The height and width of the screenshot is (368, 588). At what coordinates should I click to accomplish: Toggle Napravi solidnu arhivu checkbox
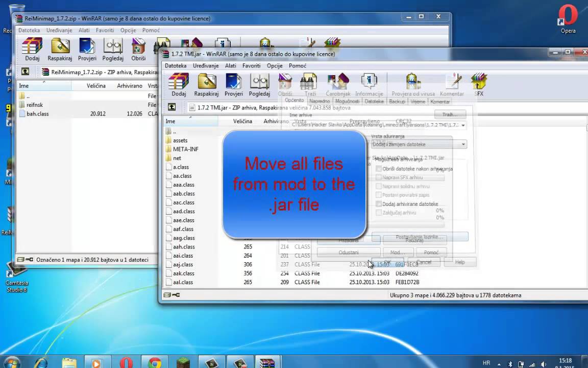(x=379, y=186)
